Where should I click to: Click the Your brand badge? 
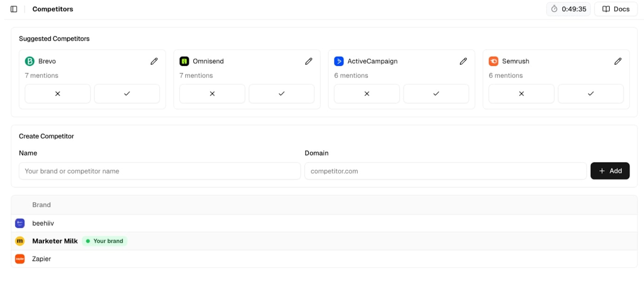coord(105,241)
